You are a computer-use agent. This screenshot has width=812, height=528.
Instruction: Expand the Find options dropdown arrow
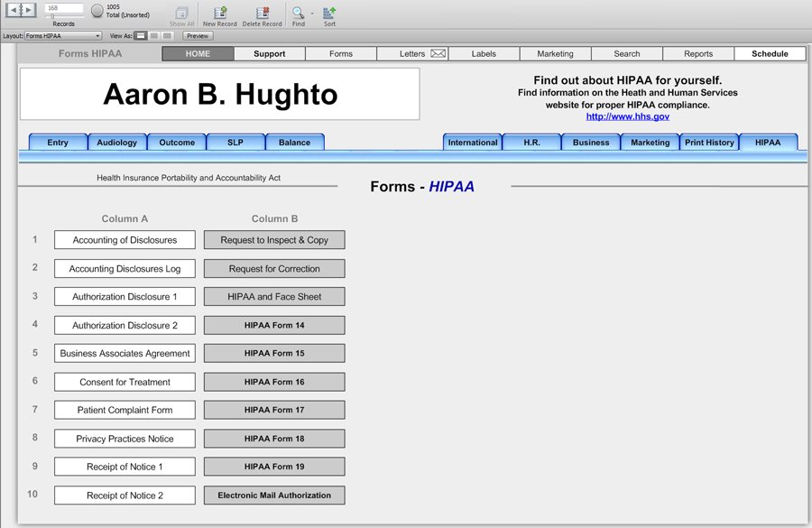312,14
